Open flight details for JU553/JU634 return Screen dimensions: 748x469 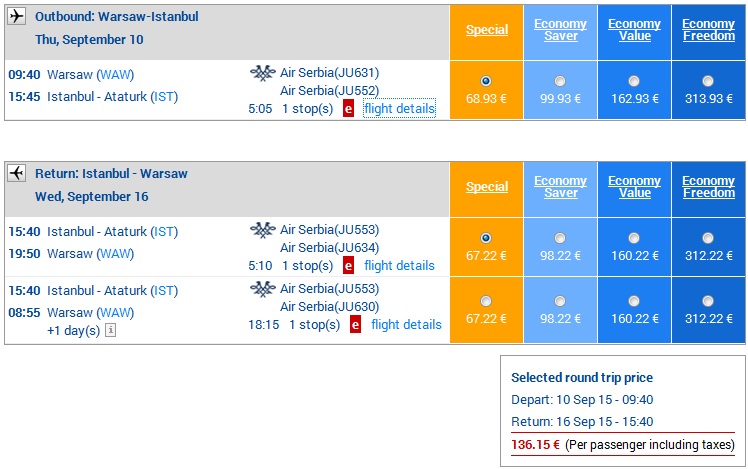399,266
